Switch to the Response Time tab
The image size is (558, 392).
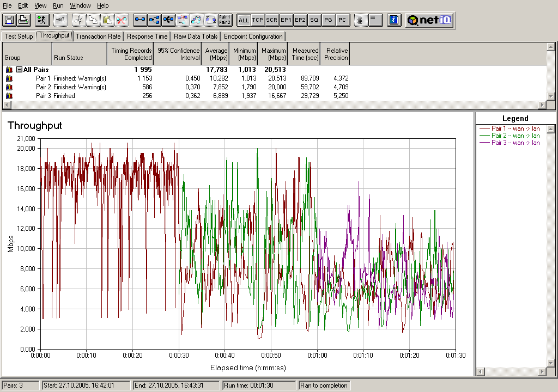[x=147, y=36]
